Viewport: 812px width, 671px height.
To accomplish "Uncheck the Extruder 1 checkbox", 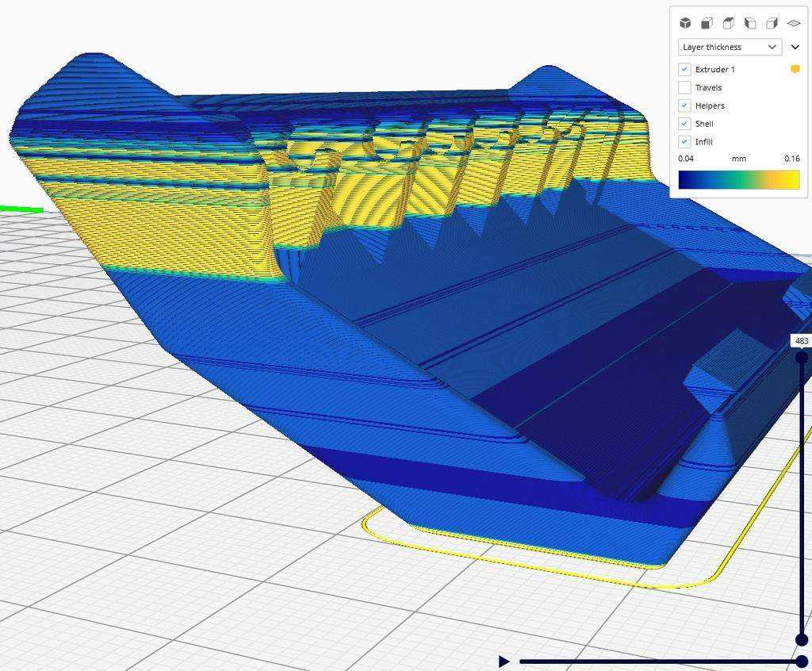I will (684, 70).
